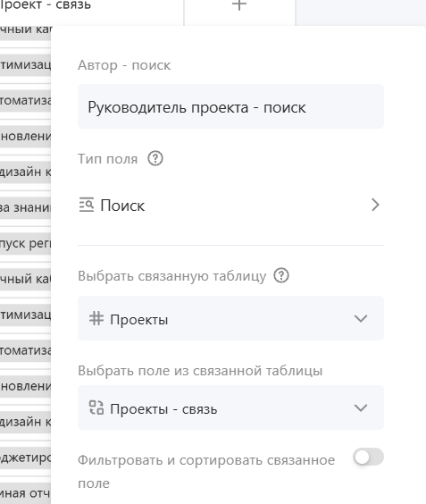Image resolution: width=426 pixels, height=504 pixels.
Task: Click help icon next to Выбрать связанную таблицу
Action: tap(281, 275)
